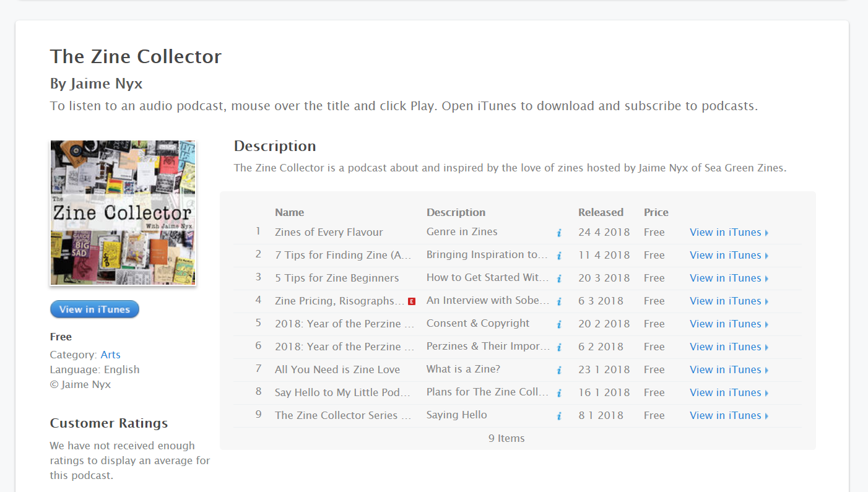View All You Need is Zine Love in iTunes
This screenshot has height=492, width=868.
(729, 369)
